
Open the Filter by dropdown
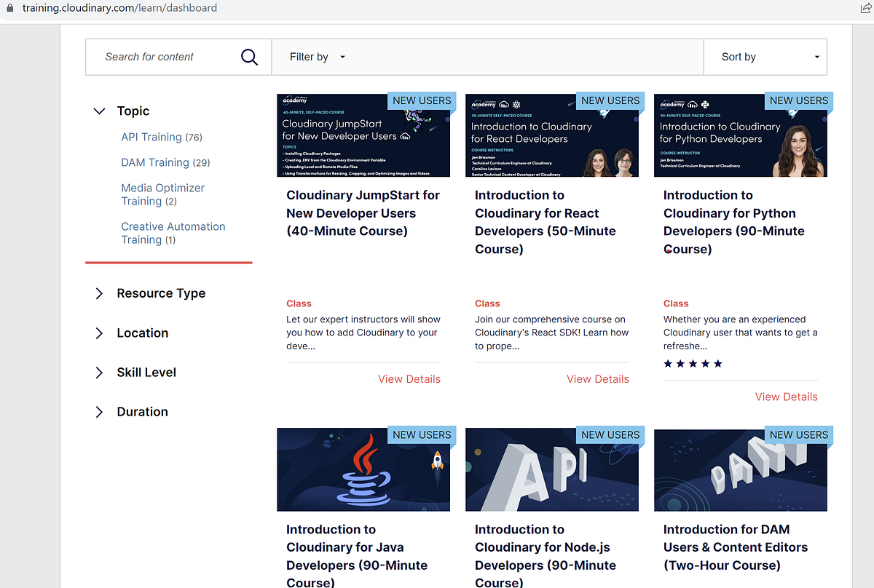316,56
